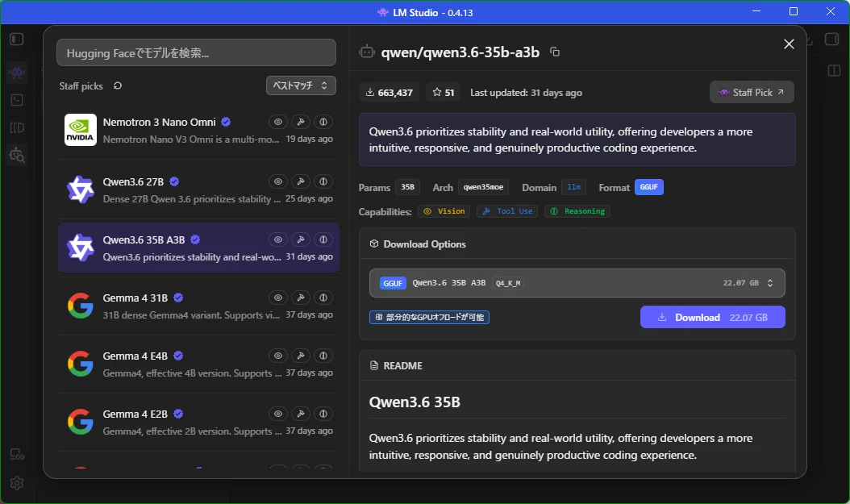Click the reasoning icon on Gemma 4 E2B
This screenshot has width=850, height=504.
coord(323,414)
